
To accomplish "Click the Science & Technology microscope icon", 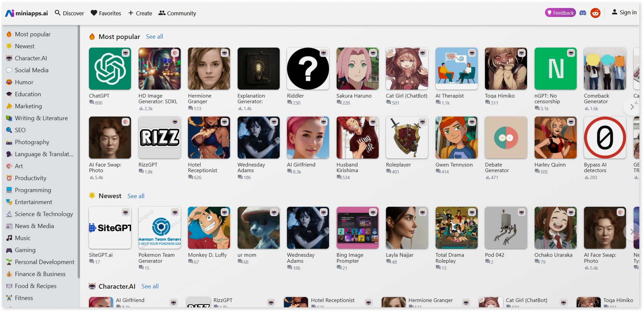I will tap(9, 214).
